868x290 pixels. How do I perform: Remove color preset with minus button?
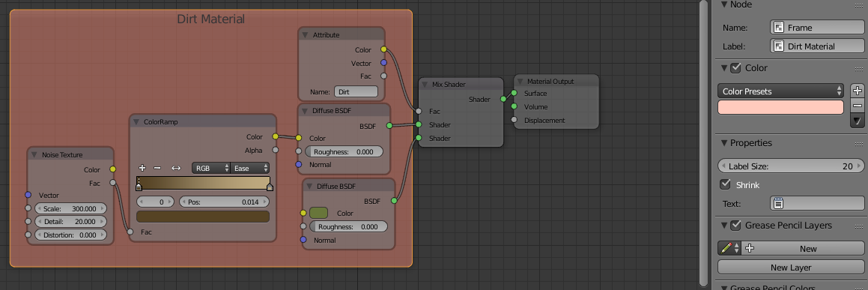click(x=857, y=105)
